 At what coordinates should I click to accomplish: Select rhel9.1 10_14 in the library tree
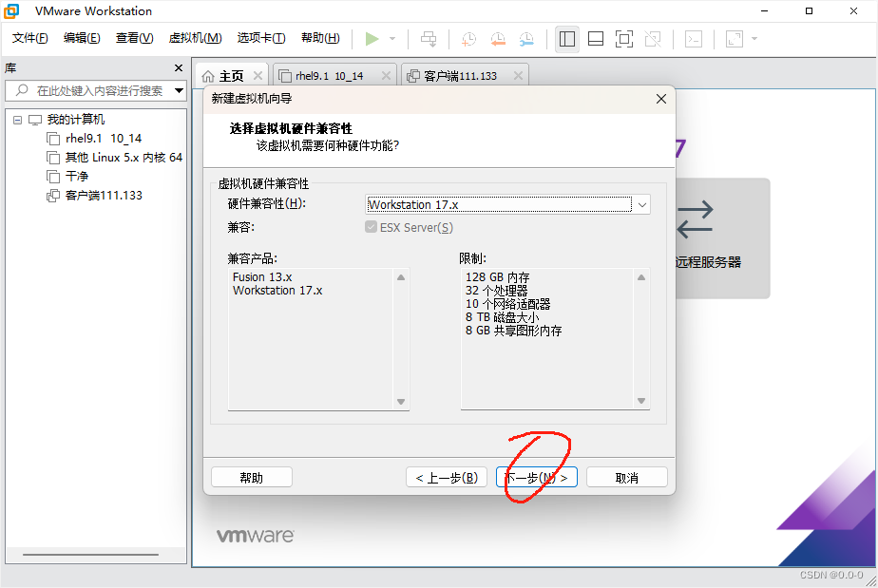pos(104,139)
